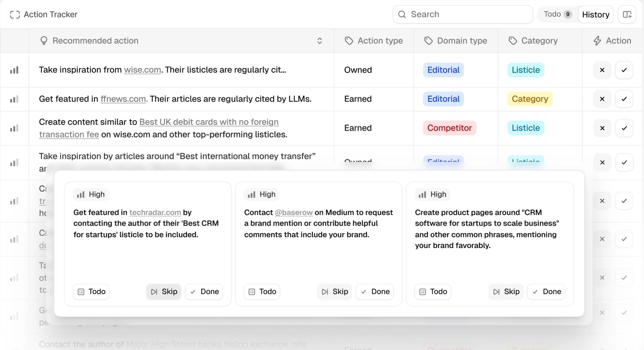Image resolution: width=644 pixels, height=350 pixels.
Task: Sort by Recommended action column arrows
Action: pyautogui.click(x=320, y=41)
